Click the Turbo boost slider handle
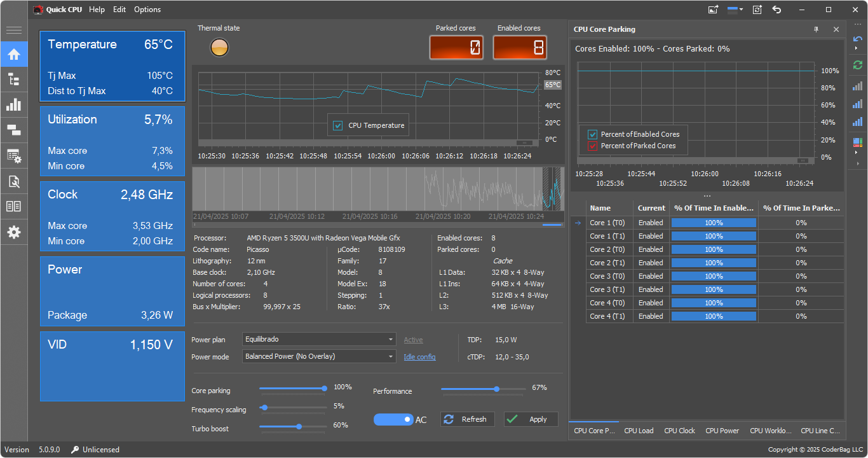868x458 pixels. point(299,426)
